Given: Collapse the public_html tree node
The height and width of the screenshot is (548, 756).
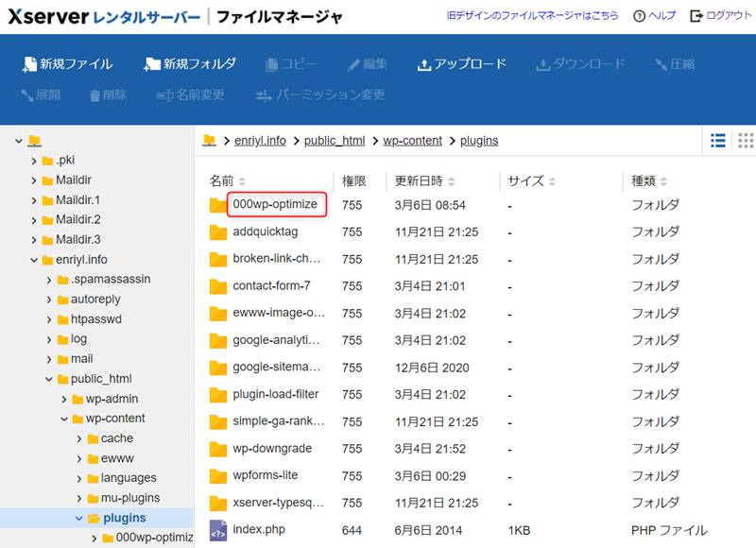Looking at the screenshot, I should [49, 379].
